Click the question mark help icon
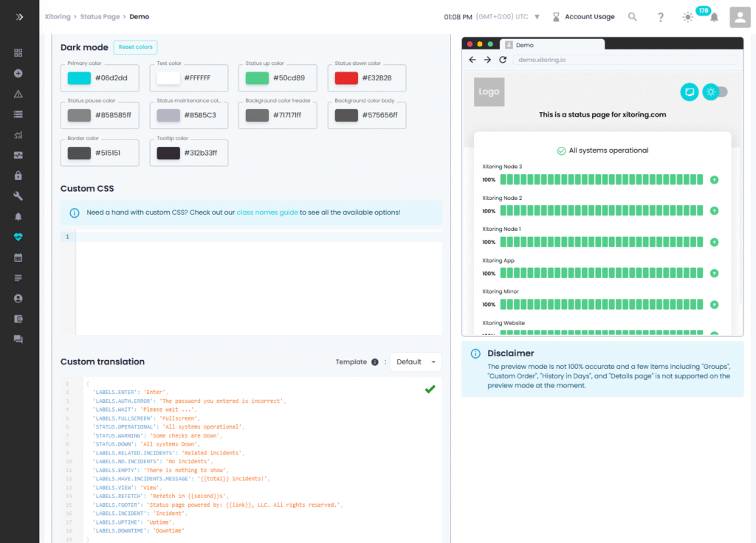This screenshot has width=756, height=543. tap(661, 17)
